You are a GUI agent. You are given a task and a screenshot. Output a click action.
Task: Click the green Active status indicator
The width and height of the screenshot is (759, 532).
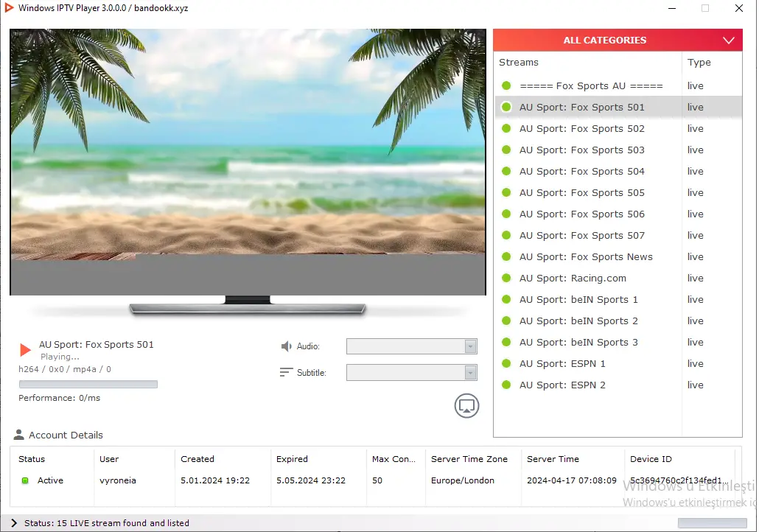[x=25, y=480]
